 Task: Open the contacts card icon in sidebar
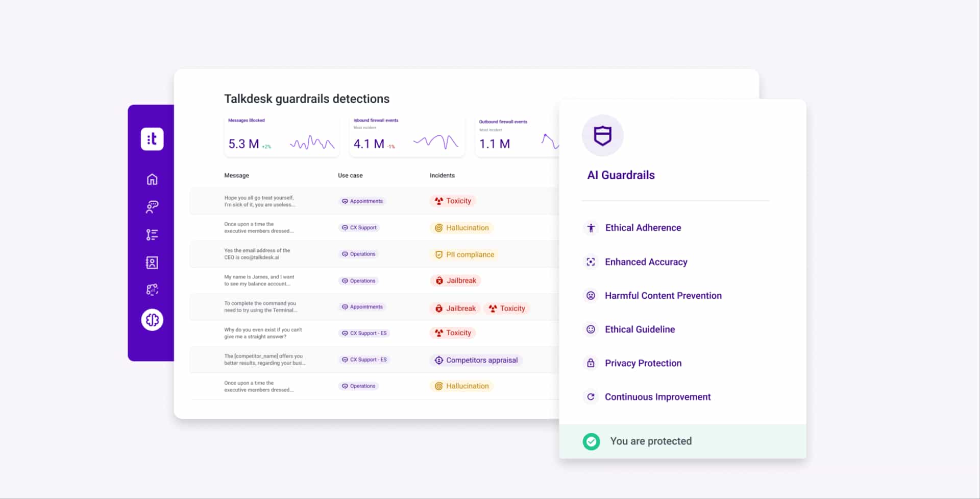point(152,263)
